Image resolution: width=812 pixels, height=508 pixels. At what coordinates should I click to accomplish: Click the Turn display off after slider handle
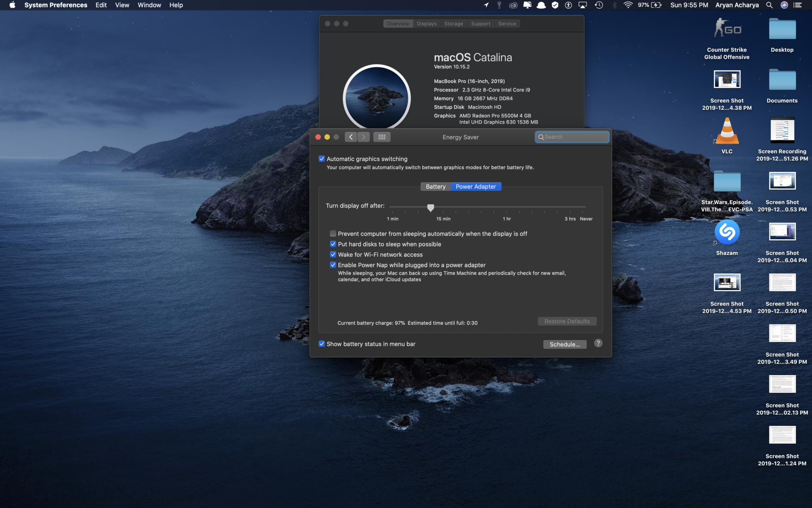coord(430,208)
